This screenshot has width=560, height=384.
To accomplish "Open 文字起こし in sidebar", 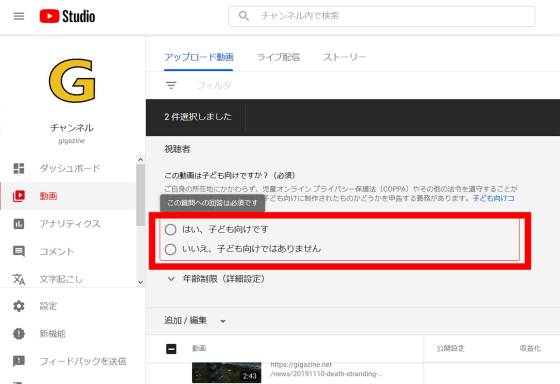I will 68,279.
